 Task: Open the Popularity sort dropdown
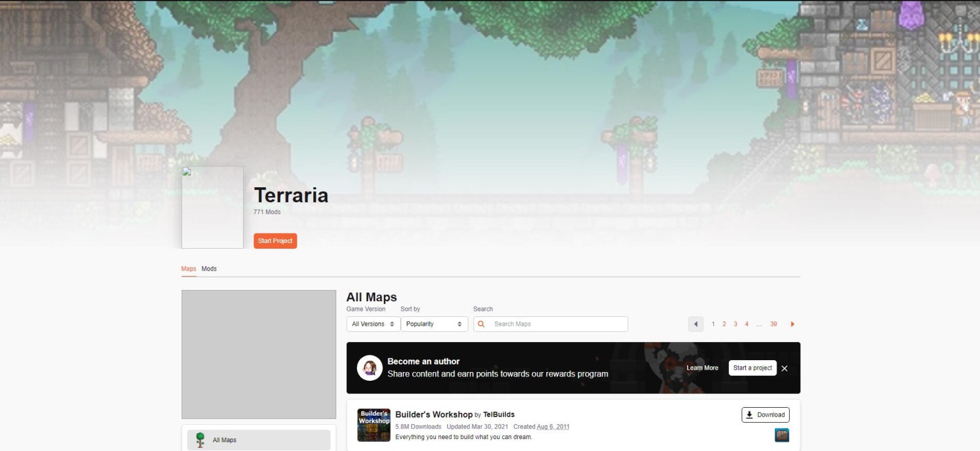pyautogui.click(x=435, y=324)
